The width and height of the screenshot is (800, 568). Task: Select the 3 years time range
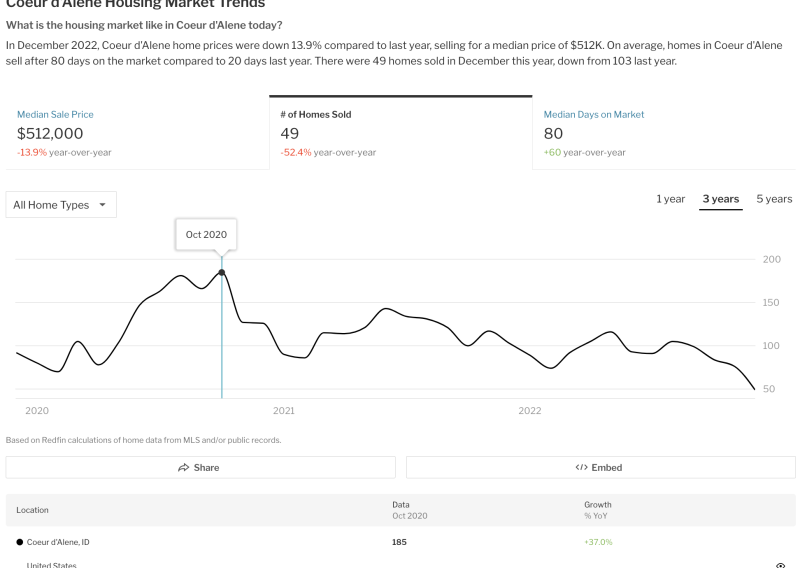point(720,199)
